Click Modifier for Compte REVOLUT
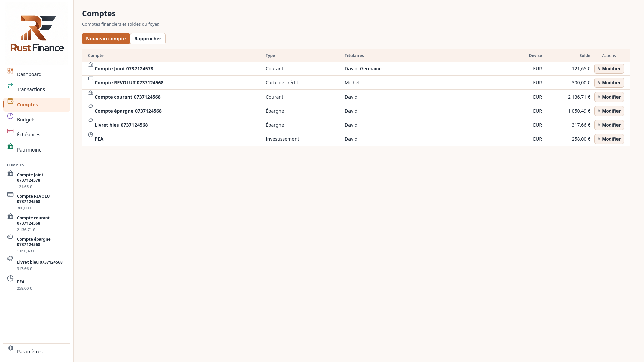644x362 pixels. tap(609, 83)
